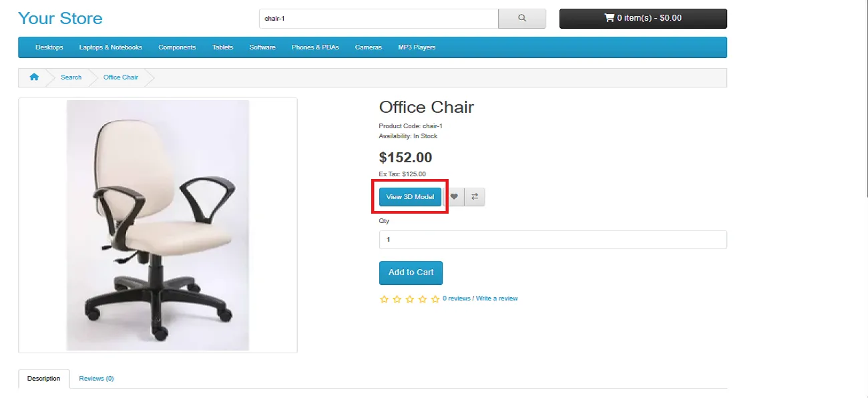
Task: Click the first rating star
Action: [x=384, y=299]
